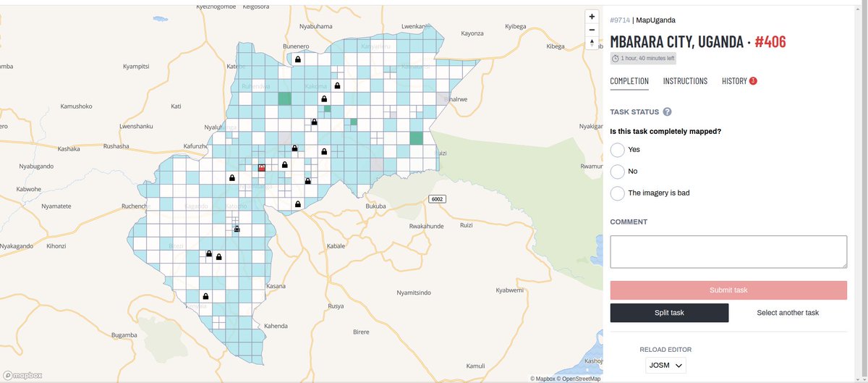
Task: Open the © OpenStreetMap attribution link
Action: pyautogui.click(x=579, y=379)
